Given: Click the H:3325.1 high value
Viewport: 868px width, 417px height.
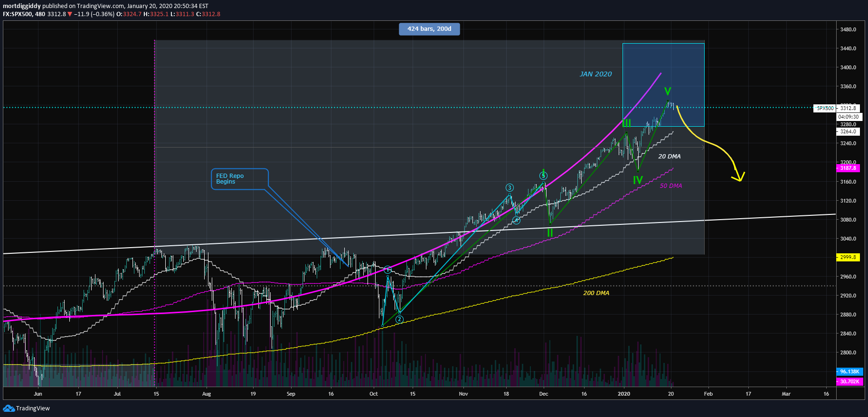Looking at the screenshot, I should [x=156, y=14].
